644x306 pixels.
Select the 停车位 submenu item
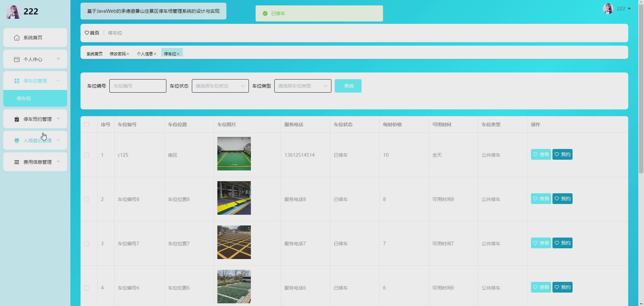coord(35,98)
